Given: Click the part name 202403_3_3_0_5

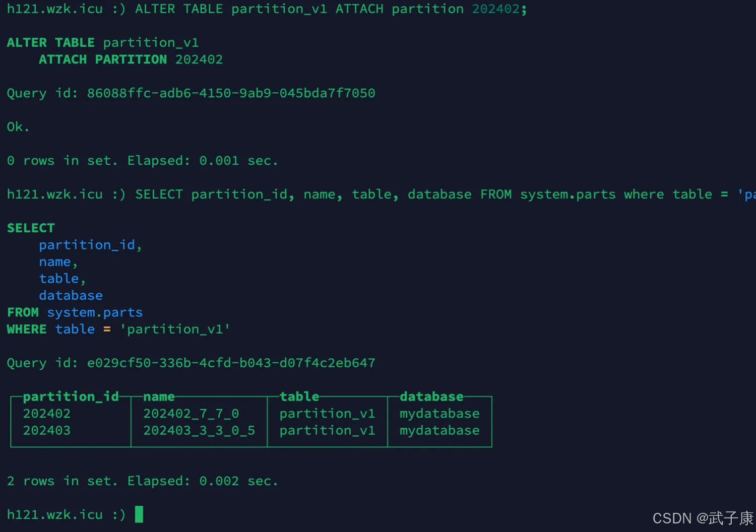Looking at the screenshot, I should [x=199, y=431].
